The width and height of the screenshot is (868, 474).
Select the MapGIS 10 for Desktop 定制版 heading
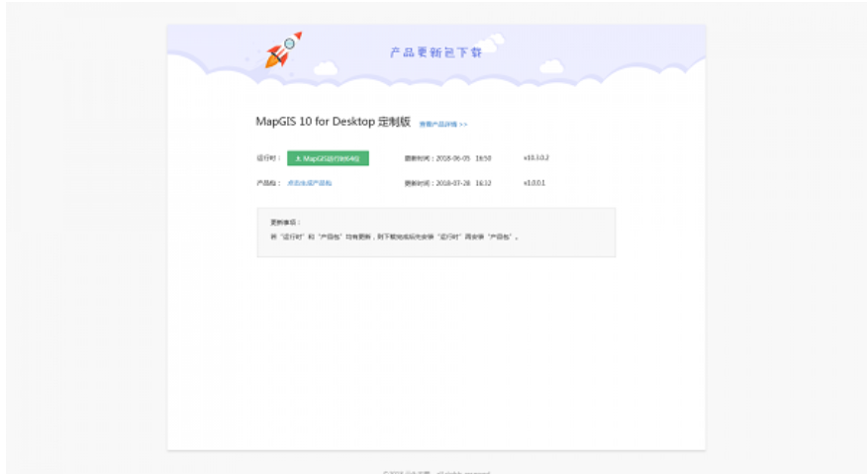[x=334, y=122]
